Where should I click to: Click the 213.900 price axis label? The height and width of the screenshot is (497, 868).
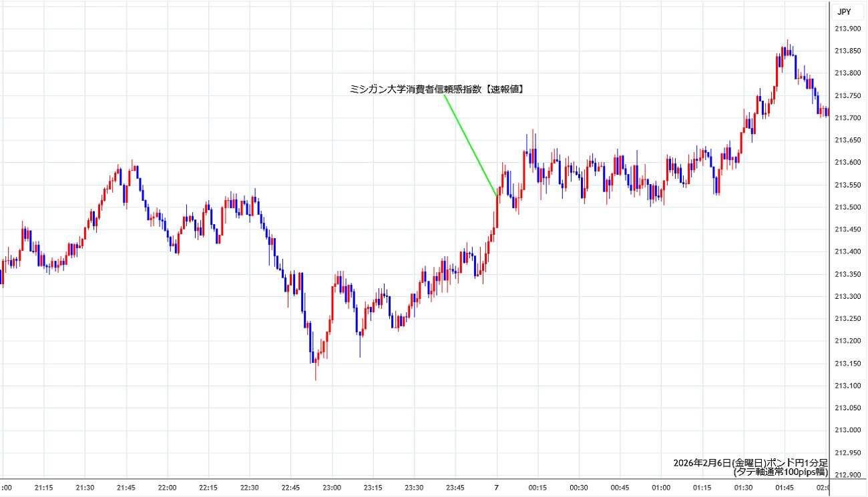[x=848, y=28]
